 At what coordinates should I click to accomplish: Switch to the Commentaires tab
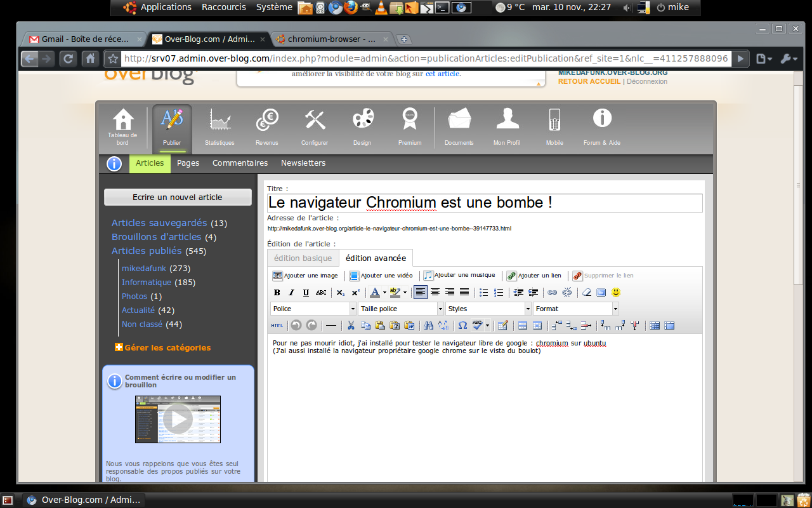(x=240, y=163)
